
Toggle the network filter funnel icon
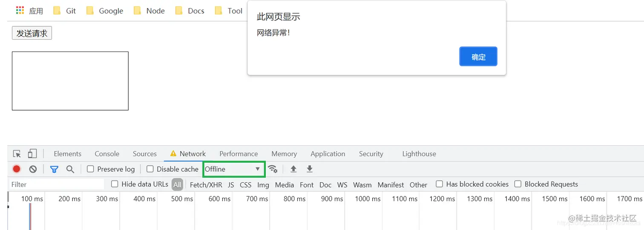[x=54, y=169]
